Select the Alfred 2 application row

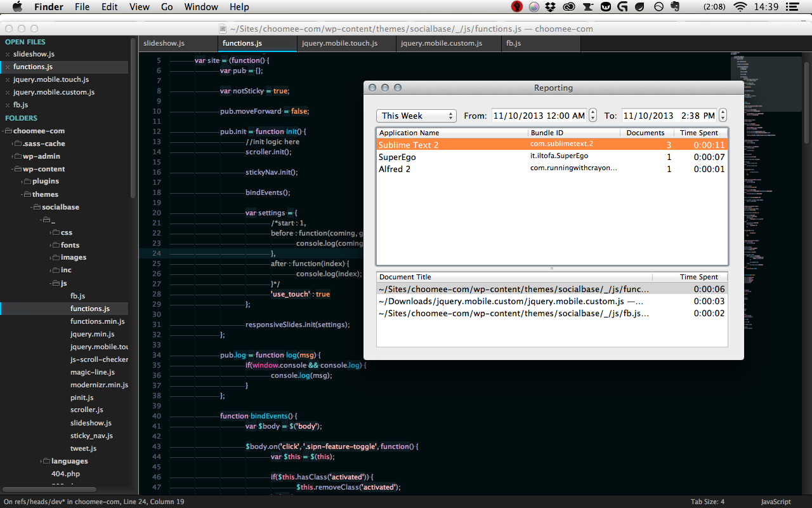552,169
